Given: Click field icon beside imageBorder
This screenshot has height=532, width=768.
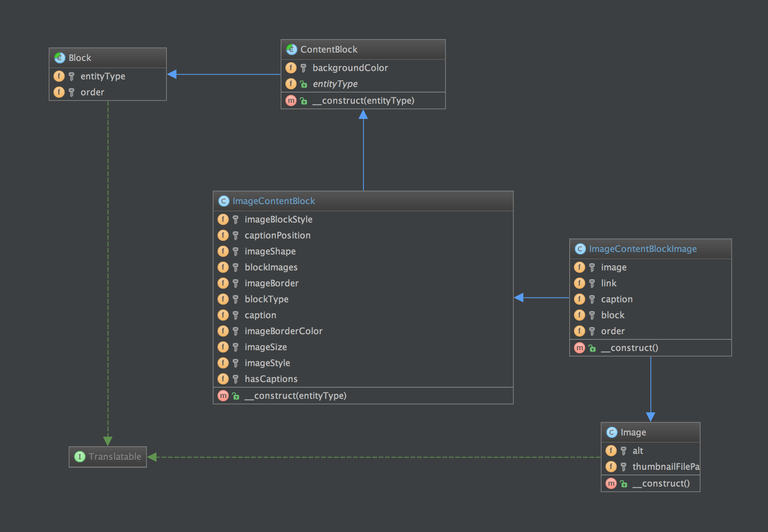Looking at the screenshot, I should tap(223, 283).
